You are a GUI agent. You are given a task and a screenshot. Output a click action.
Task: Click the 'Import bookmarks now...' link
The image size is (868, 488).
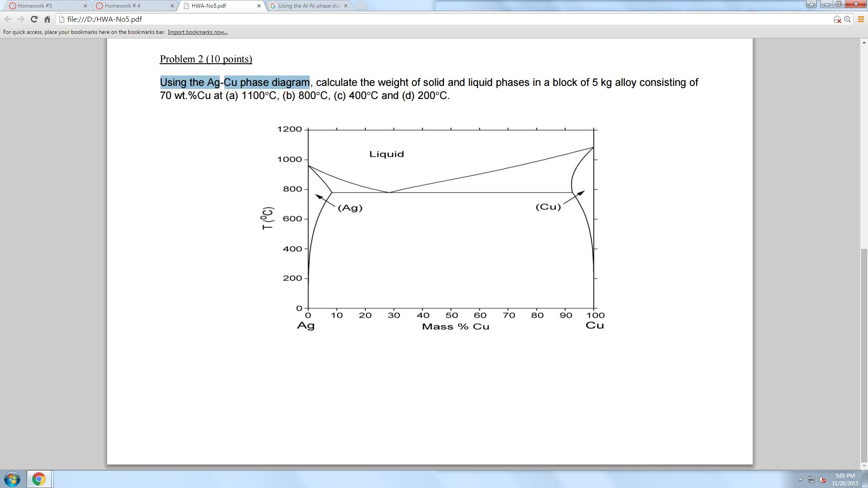coord(198,32)
